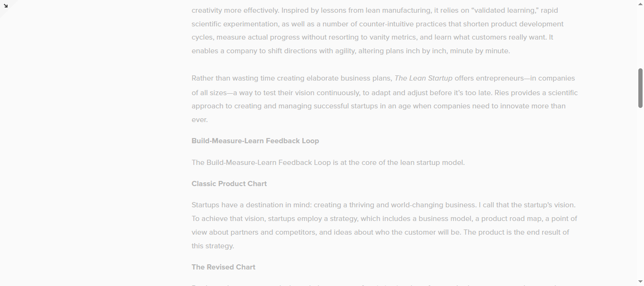Click the final words "this strategy."
This screenshot has height=286, width=644.
pos(213,246)
